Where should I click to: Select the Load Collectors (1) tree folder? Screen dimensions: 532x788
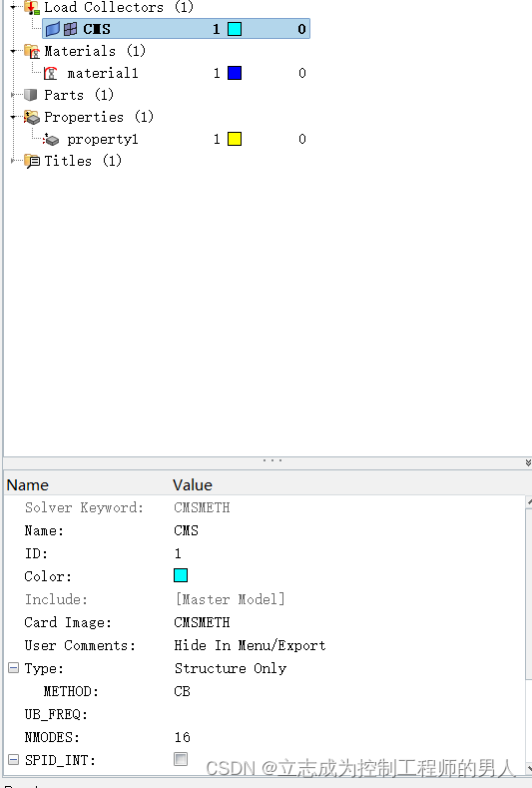pos(119,7)
